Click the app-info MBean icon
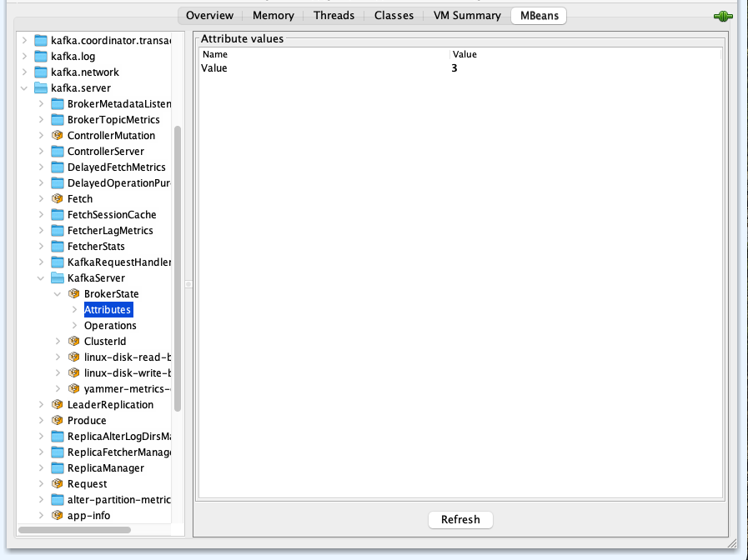This screenshot has height=560, width=748. pyautogui.click(x=58, y=515)
